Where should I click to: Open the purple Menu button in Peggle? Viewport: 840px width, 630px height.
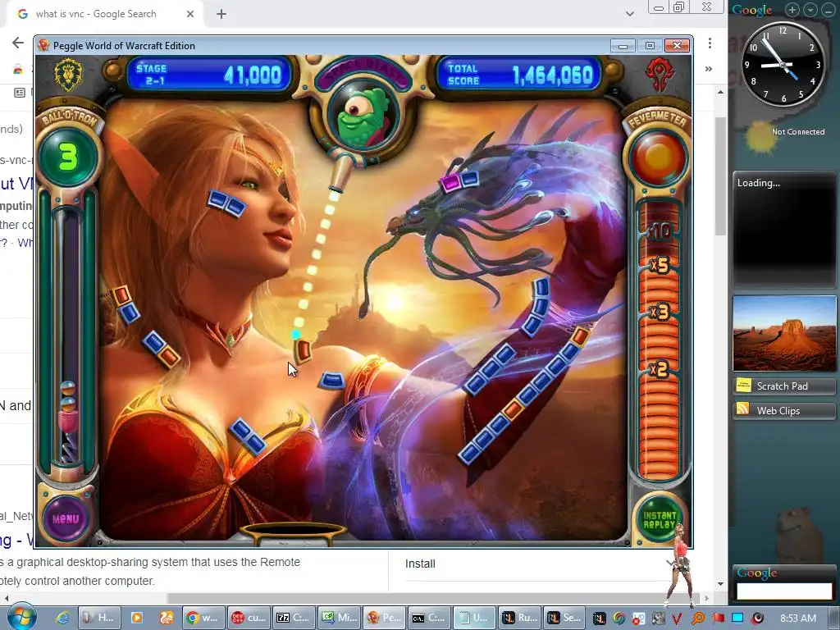point(66,518)
